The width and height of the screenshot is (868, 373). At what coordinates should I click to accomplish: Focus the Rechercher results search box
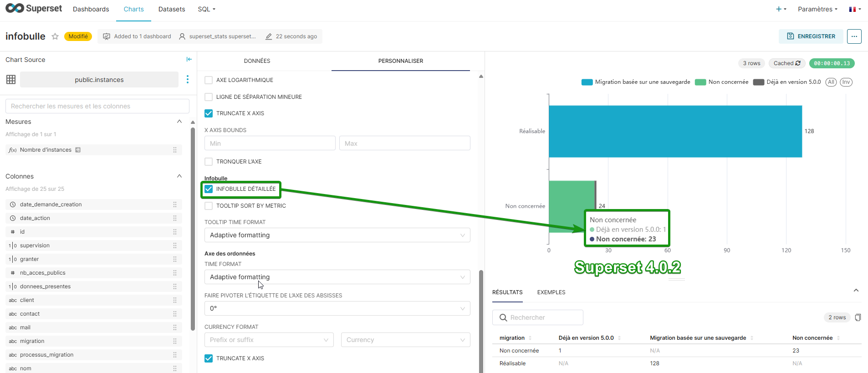click(538, 317)
